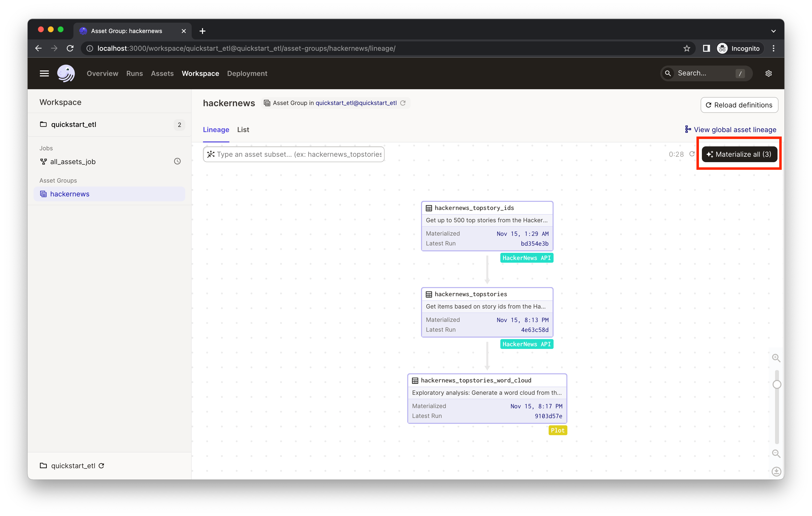This screenshot has width=812, height=516.
Task: Expand quickstart_etl workspace folder
Action: [73, 124]
